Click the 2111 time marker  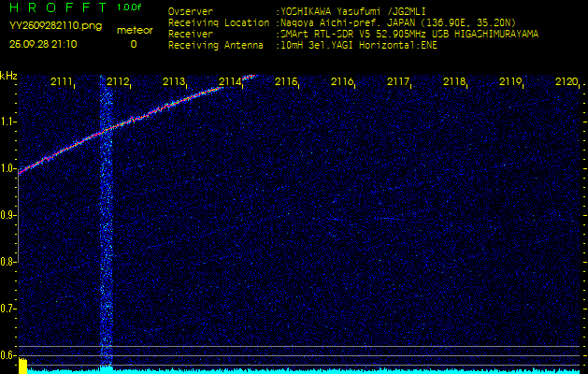62,82
